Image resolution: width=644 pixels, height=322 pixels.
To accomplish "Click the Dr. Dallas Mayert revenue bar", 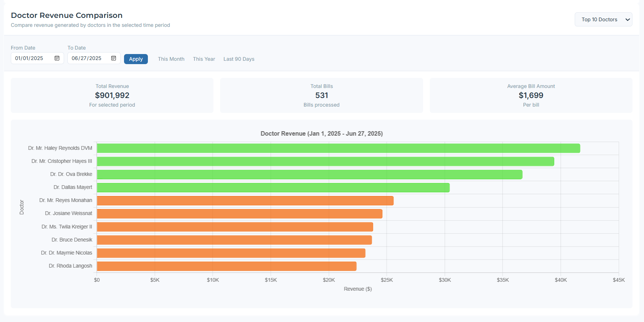I will [x=273, y=187].
